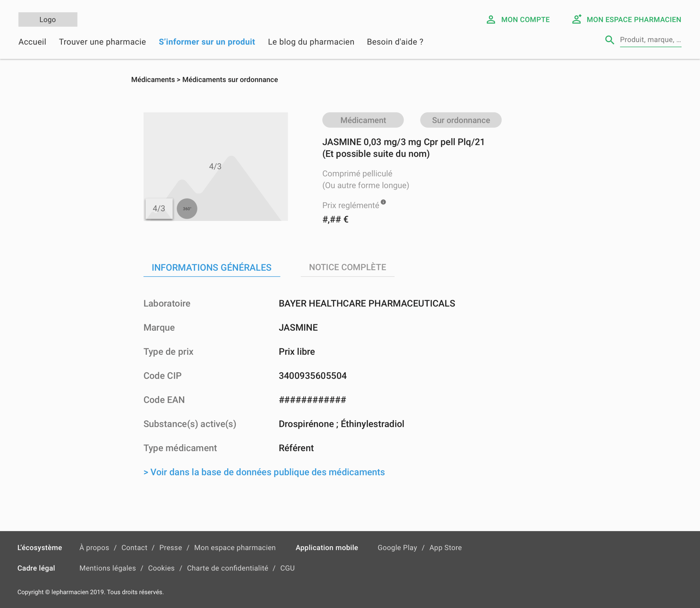Open footer Mon espace pharmacien link

click(x=235, y=548)
